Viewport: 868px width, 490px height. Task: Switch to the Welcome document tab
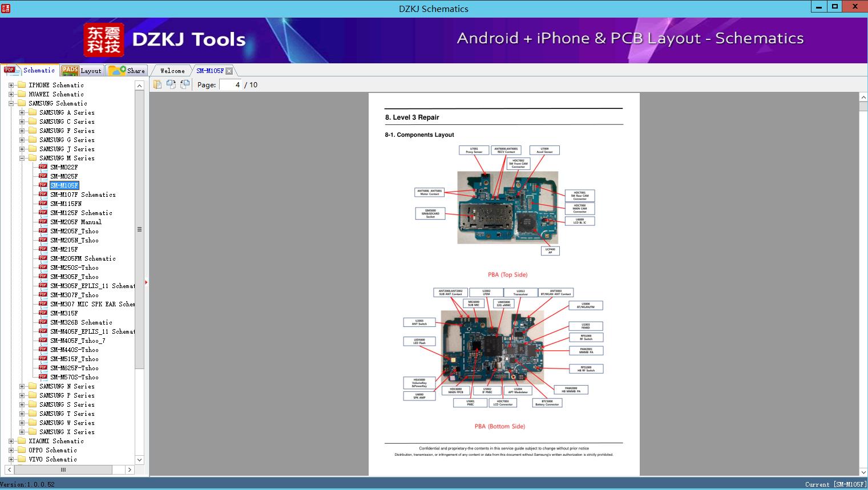tap(172, 71)
